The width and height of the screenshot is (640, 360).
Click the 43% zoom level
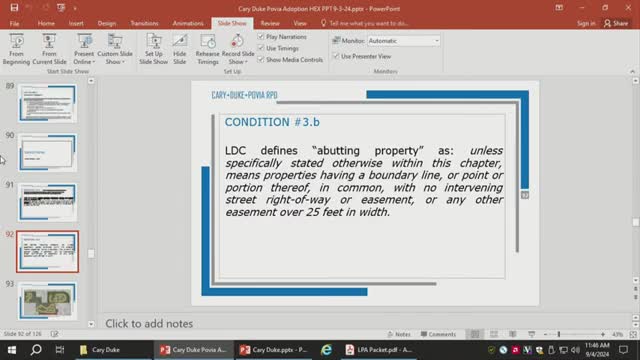coord(618,334)
